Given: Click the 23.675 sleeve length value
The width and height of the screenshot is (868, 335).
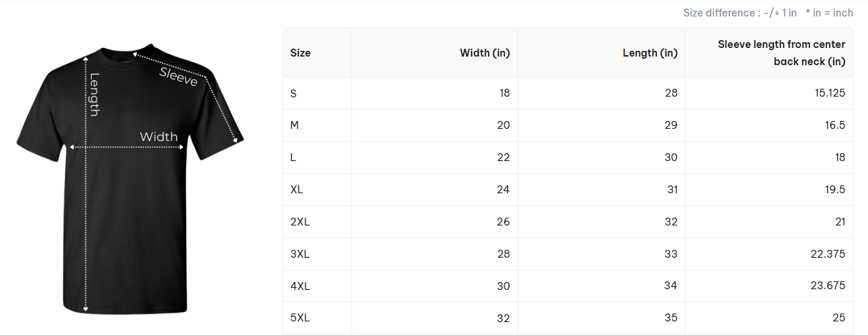Looking at the screenshot, I should click(827, 286).
